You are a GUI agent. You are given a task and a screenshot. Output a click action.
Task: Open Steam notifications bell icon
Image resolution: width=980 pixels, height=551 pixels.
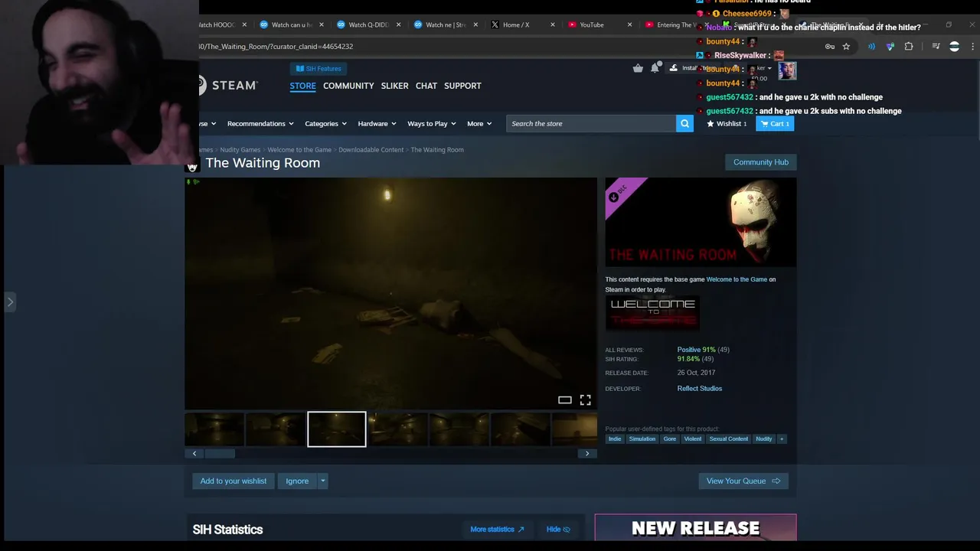click(655, 68)
